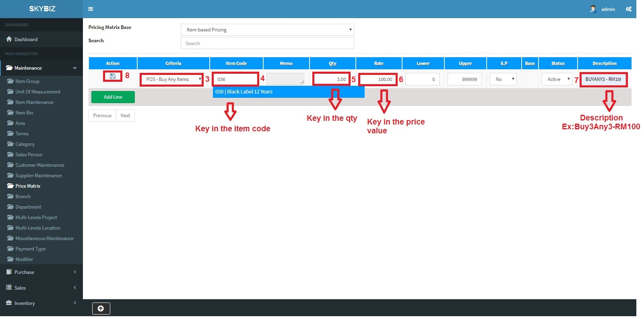Click the admin user avatar icon
The image size is (644, 319).
[x=593, y=9]
